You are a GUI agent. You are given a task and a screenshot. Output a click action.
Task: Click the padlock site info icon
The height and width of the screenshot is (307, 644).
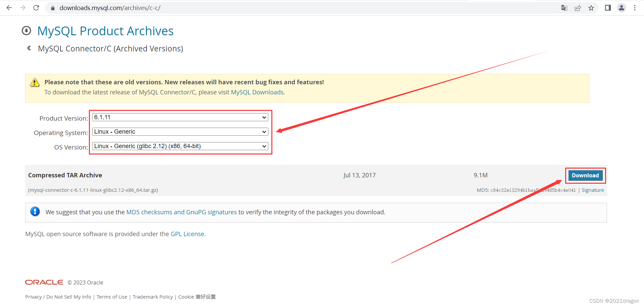click(53, 8)
